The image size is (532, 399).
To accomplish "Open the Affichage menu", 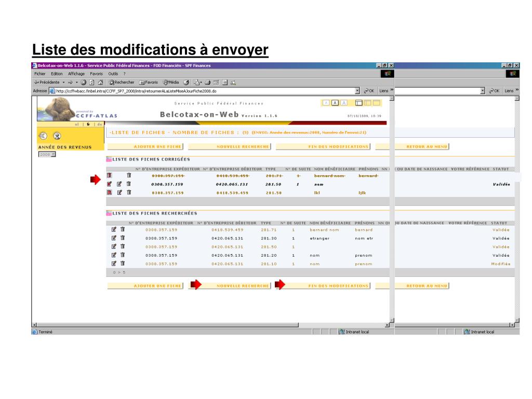I will pos(76,74).
